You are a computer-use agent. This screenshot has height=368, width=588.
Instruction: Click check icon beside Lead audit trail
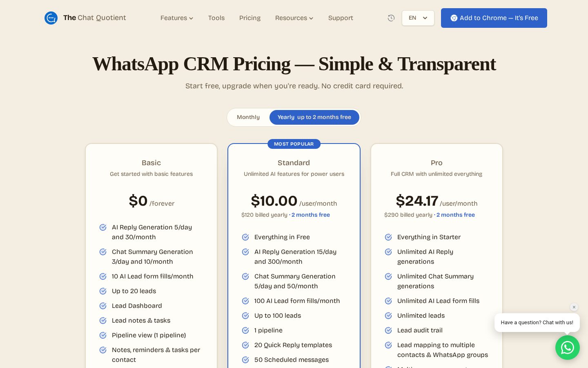tap(388, 330)
